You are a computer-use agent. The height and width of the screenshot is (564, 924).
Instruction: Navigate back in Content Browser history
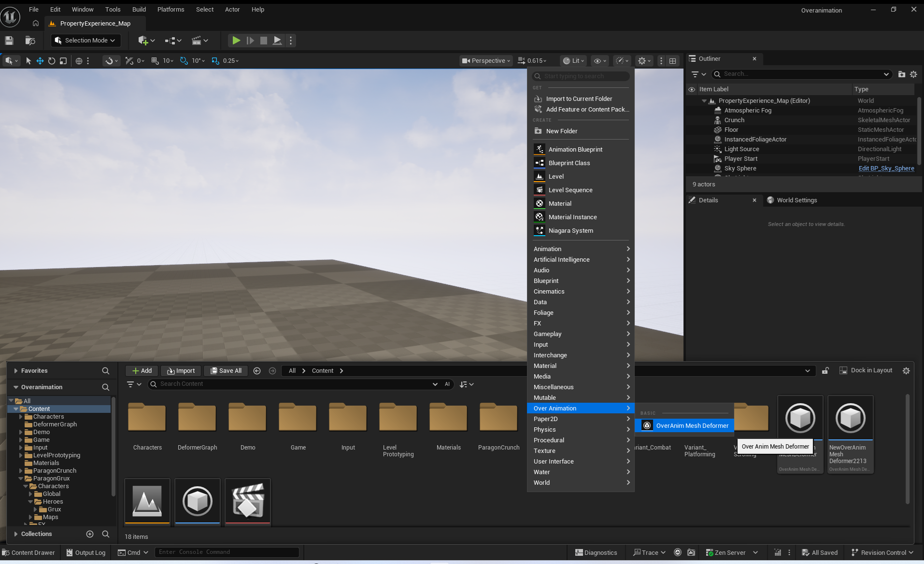257,371
